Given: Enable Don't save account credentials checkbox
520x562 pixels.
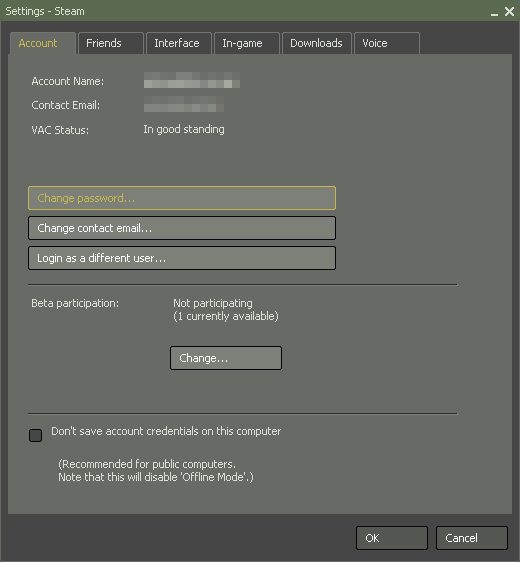Looking at the screenshot, I should point(35,435).
